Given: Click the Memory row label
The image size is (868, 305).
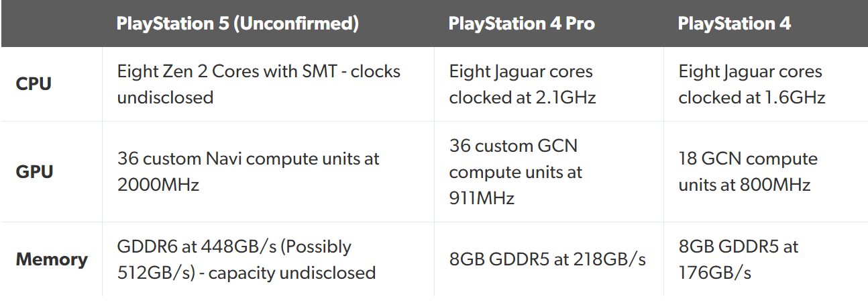Looking at the screenshot, I should 52,259.
